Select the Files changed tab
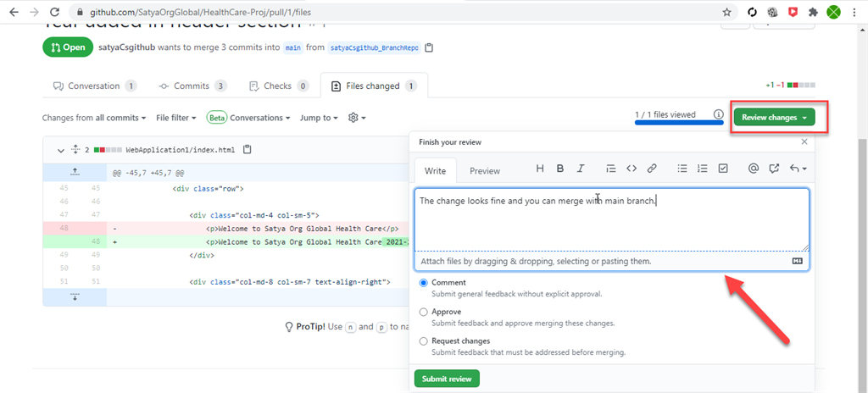Screen dimensions: 868x393 374,86
